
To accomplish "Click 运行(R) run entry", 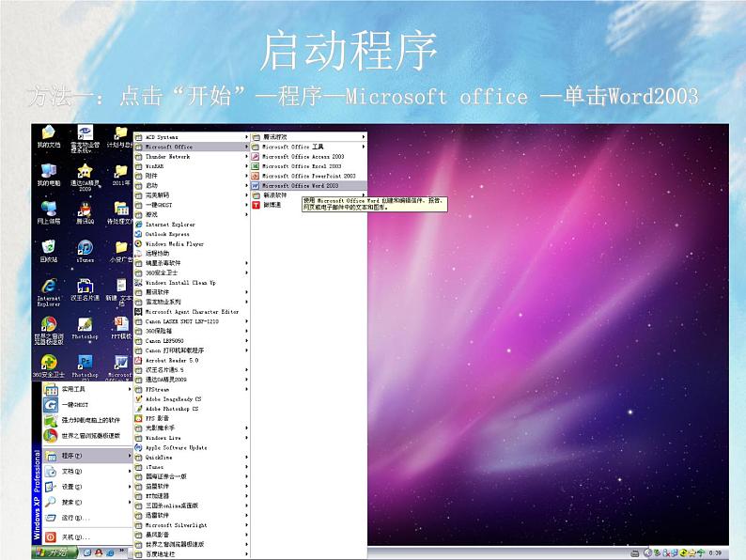I will 87,518.
